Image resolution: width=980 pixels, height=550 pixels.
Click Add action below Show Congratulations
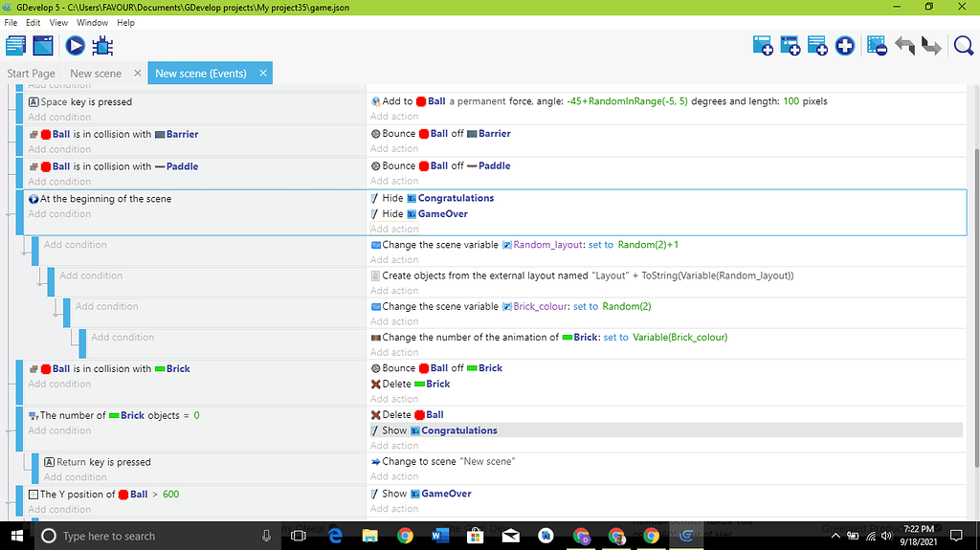click(394, 446)
